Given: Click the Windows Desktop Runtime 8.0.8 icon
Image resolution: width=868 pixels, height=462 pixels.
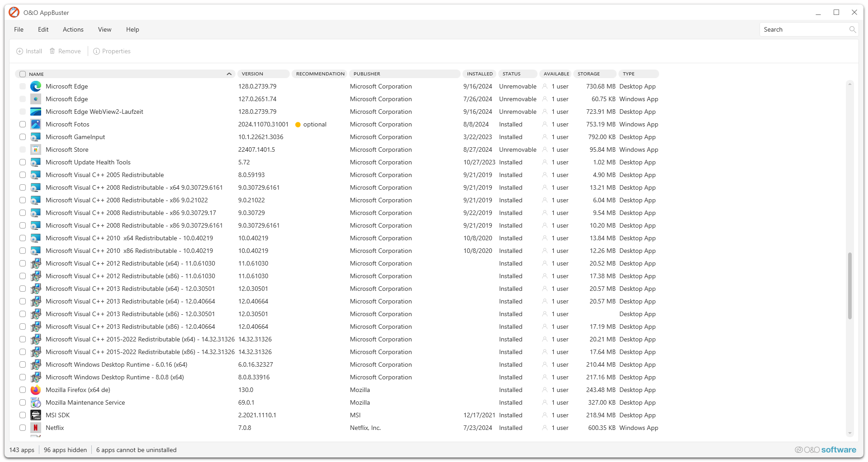Looking at the screenshot, I should pos(36,377).
